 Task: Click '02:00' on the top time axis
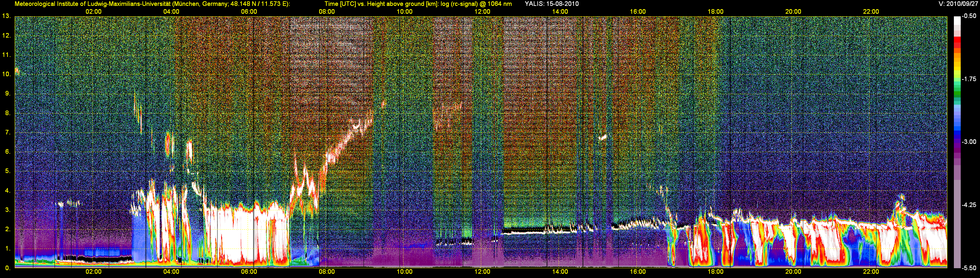pyautogui.click(x=93, y=12)
